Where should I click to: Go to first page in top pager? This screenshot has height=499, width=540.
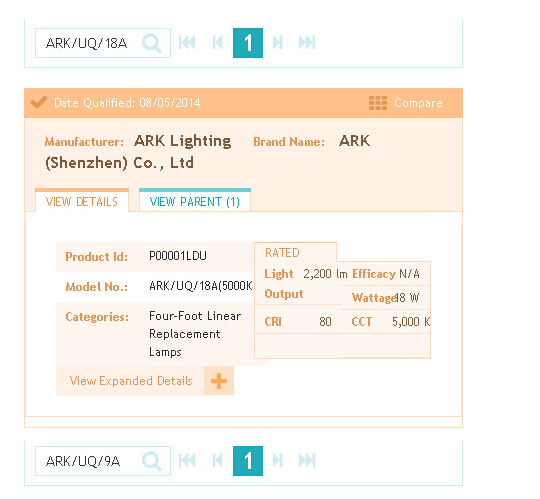[187, 43]
